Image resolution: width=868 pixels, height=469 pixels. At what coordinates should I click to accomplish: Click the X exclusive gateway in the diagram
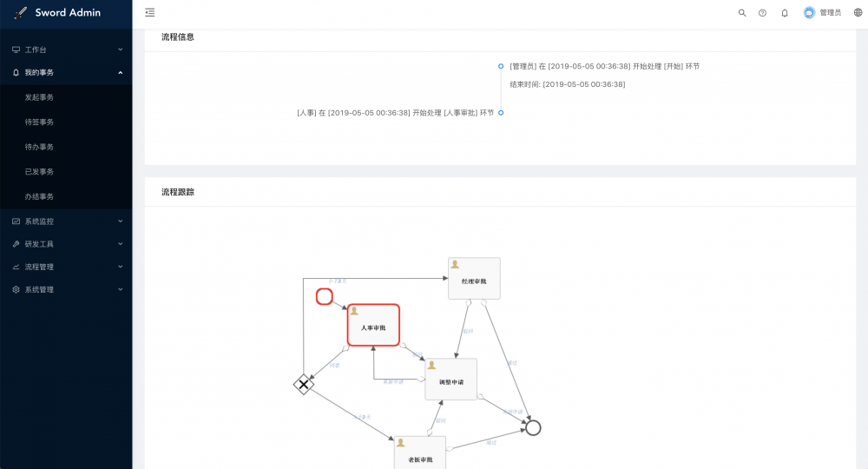point(304,384)
